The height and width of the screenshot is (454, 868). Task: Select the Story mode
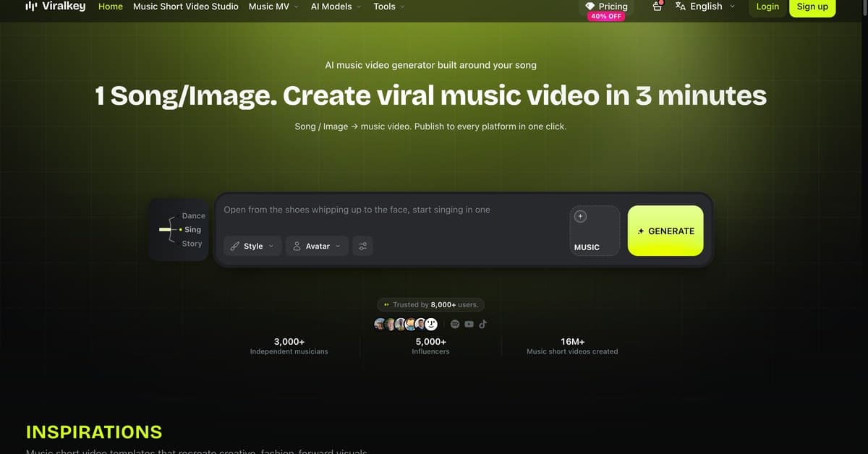pyautogui.click(x=192, y=244)
